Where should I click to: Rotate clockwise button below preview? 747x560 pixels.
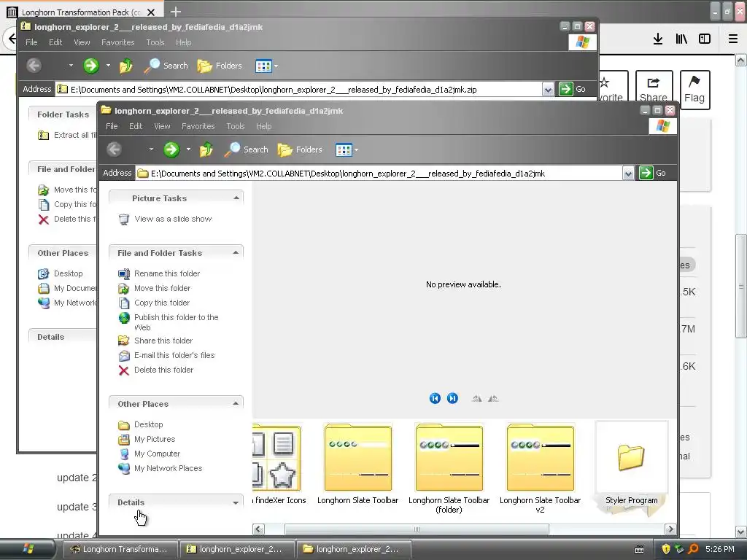(476, 398)
